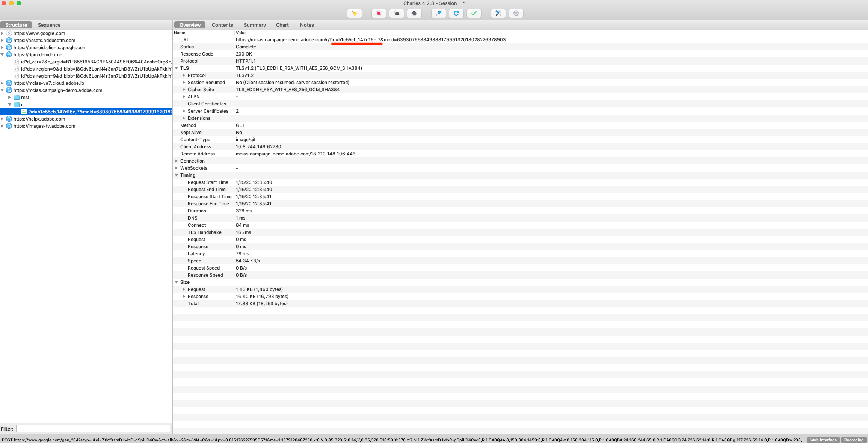Click the Duration '328 ms' value

[x=244, y=211]
